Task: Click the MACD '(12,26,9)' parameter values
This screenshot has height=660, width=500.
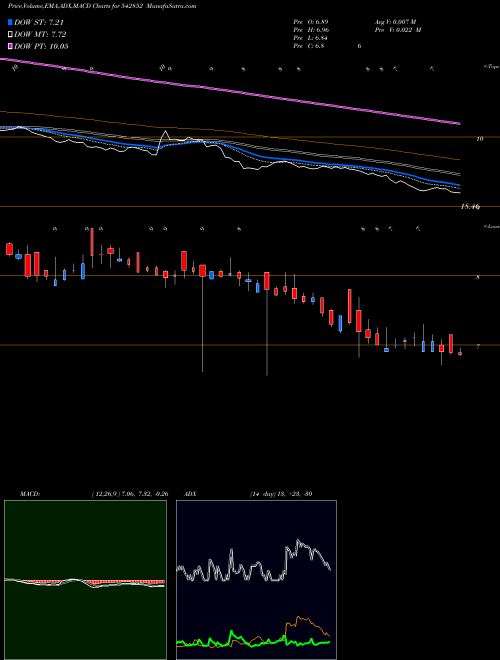Action: click(130, 494)
